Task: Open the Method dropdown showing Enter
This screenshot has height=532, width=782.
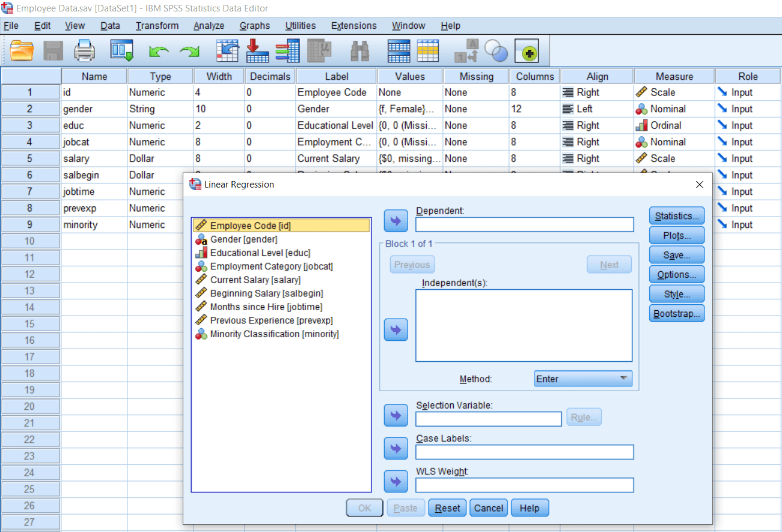Action: (583, 379)
